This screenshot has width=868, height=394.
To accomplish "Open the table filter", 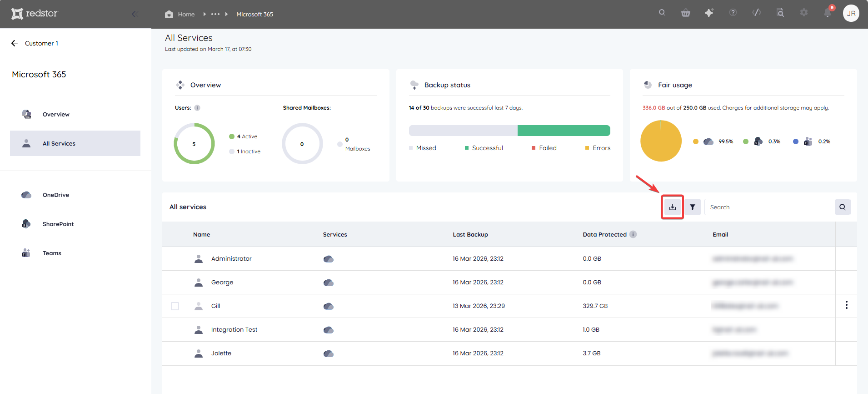I will 693,207.
